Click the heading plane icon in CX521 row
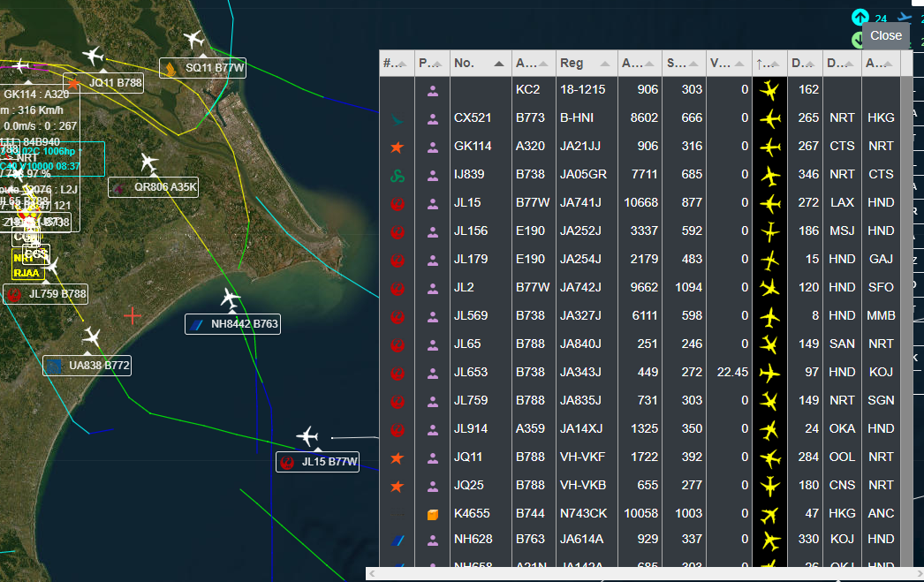 769,119
